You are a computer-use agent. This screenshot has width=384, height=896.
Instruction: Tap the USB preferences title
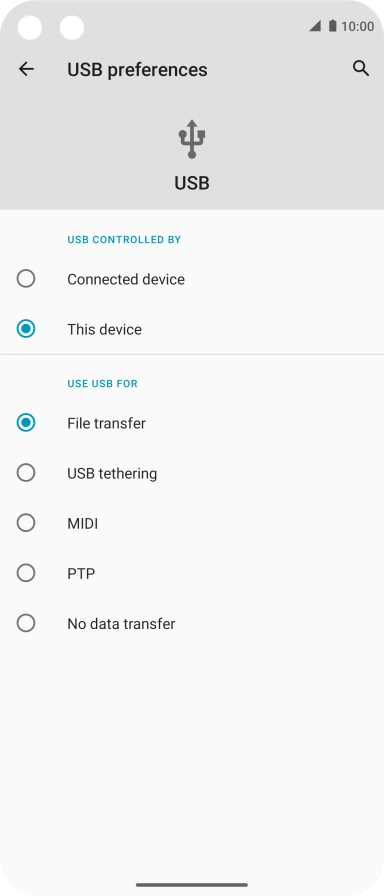pyautogui.click(x=137, y=70)
